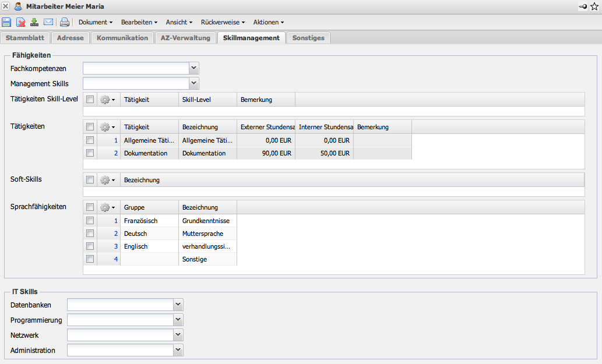Switch to the AZ-Verwaltung tab

click(185, 38)
